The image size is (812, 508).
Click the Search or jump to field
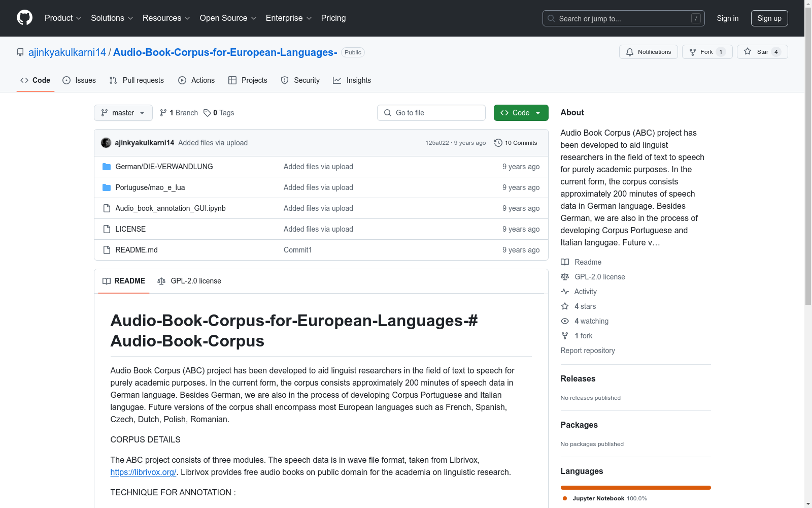tap(624, 18)
